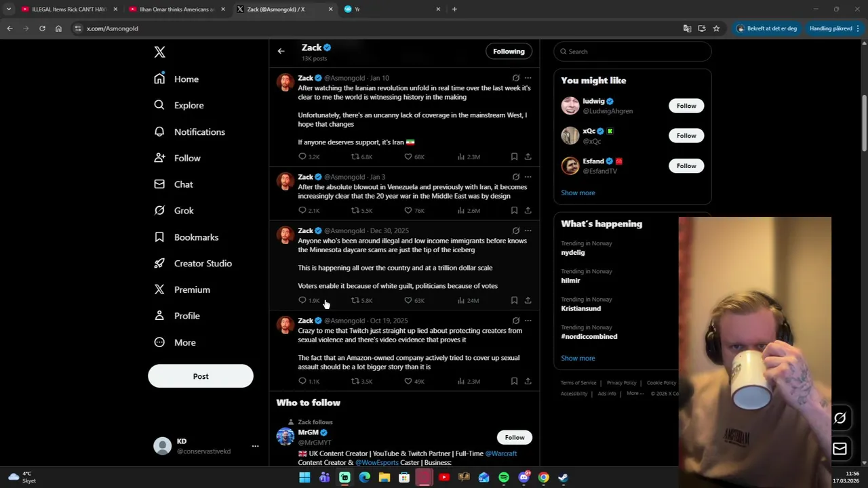Open the @Warcraft mention link
The width and height of the screenshot is (868, 488).
pyautogui.click(x=501, y=453)
